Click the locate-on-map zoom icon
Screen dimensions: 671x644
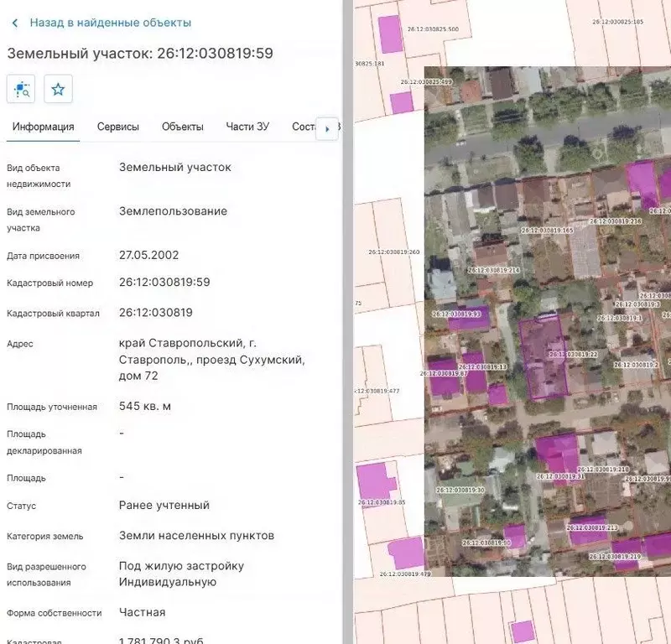(21, 89)
